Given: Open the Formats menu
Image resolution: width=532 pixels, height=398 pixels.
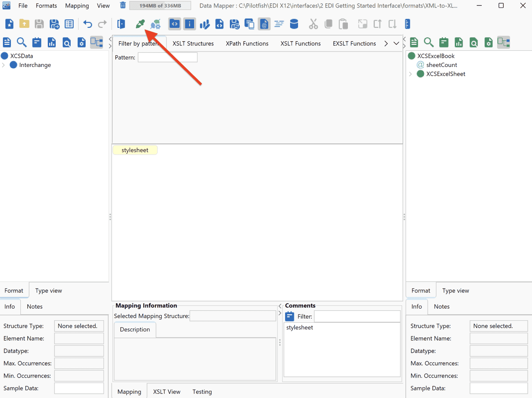Looking at the screenshot, I should tap(46, 5).
